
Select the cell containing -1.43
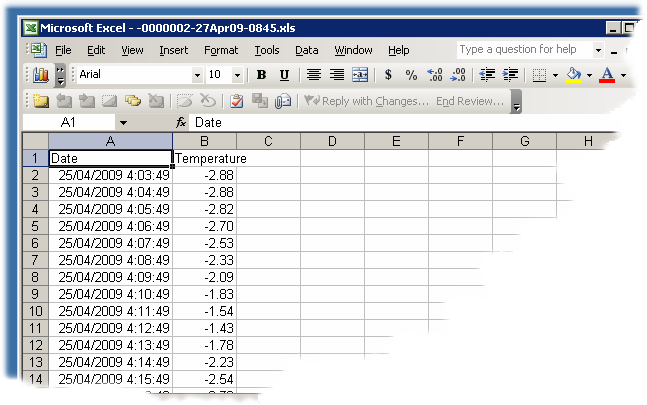click(204, 328)
